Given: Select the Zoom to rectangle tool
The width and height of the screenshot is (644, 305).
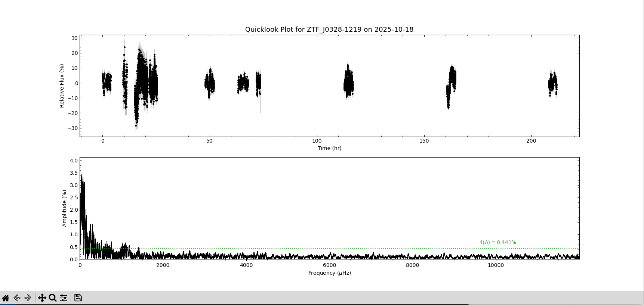Looking at the screenshot, I should [53, 298].
